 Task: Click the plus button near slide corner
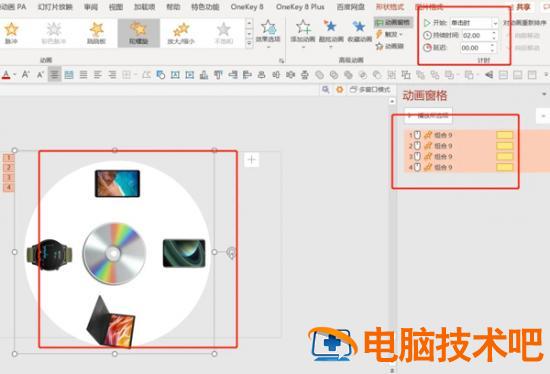pos(251,160)
